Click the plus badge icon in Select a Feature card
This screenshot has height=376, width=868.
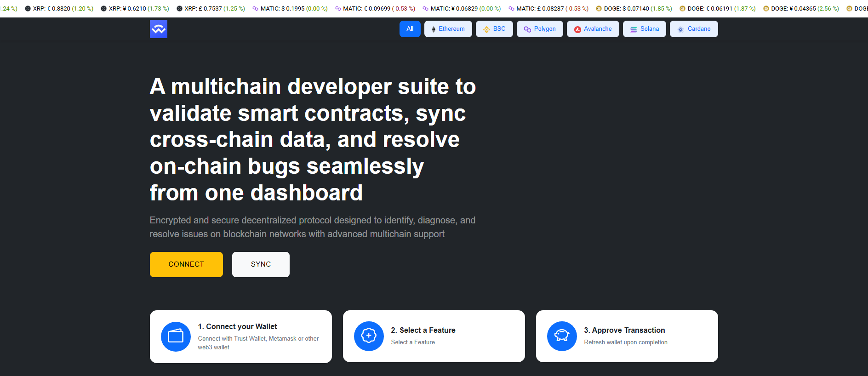[x=369, y=336]
